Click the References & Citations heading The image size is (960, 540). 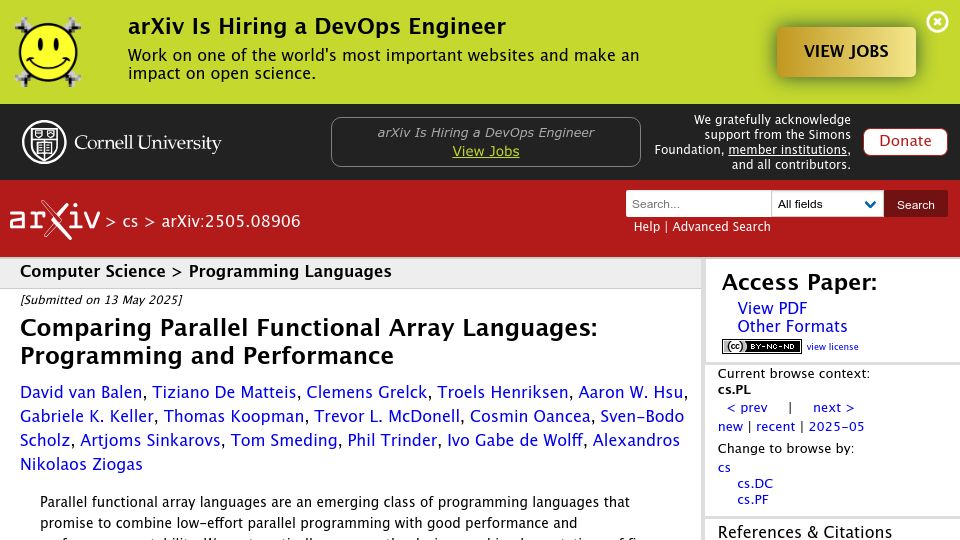[804, 531]
